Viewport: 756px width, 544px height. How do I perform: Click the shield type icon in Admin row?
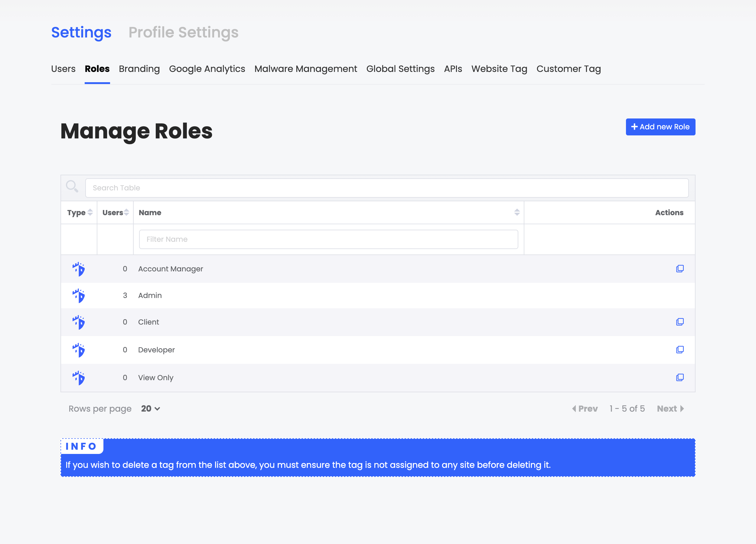[79, 296]
